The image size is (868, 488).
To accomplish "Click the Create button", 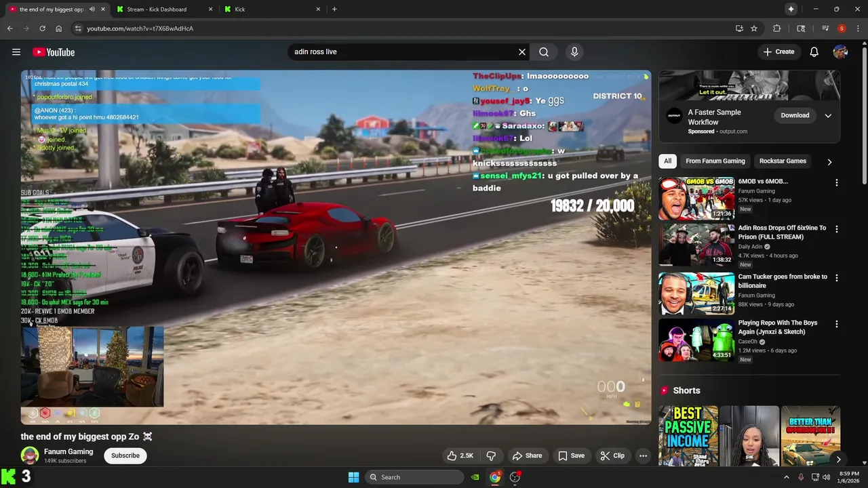I will click(x=778, y=52).
